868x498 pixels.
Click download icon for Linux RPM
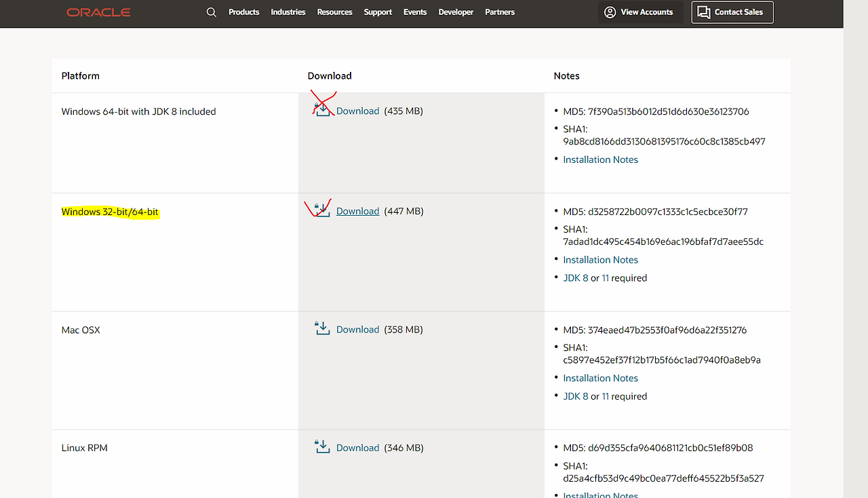click(323, 446)
